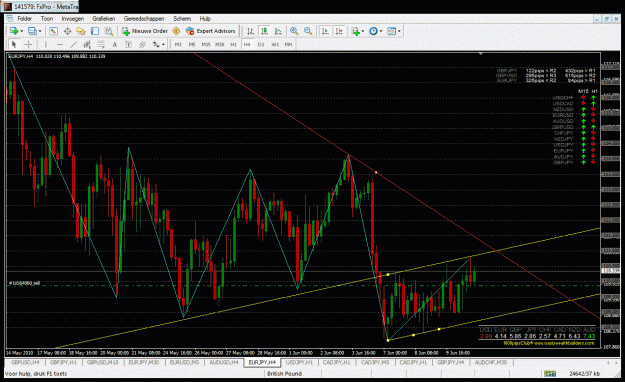The height and width of the screenshot is (382, 625).
Task: Open MetaEditor via the yellow diamond icon
Action: [176, 31]
